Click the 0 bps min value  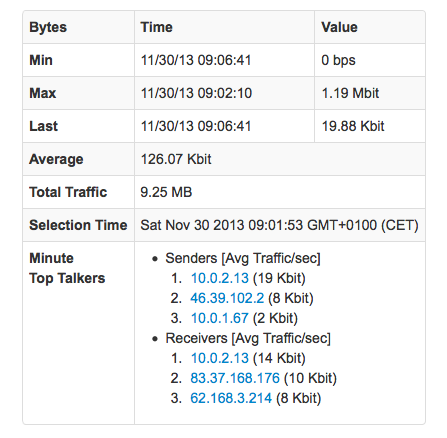point(338,60)
